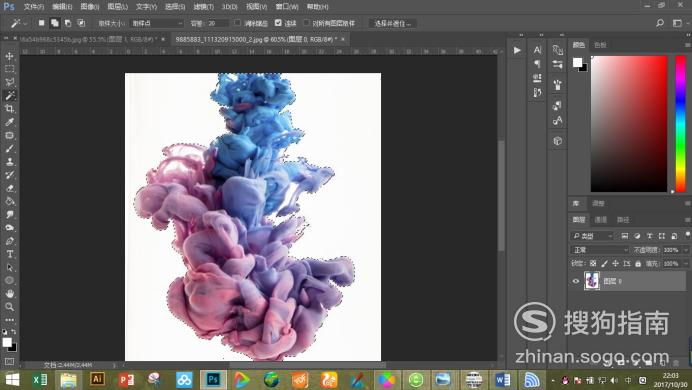692x390 pixels.
Task: Select the Clone Stamp tool
Action: (9, 161)
